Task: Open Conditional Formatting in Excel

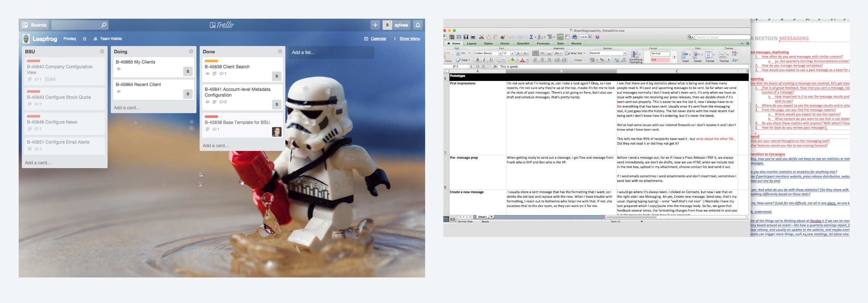Action: (636, 57)
